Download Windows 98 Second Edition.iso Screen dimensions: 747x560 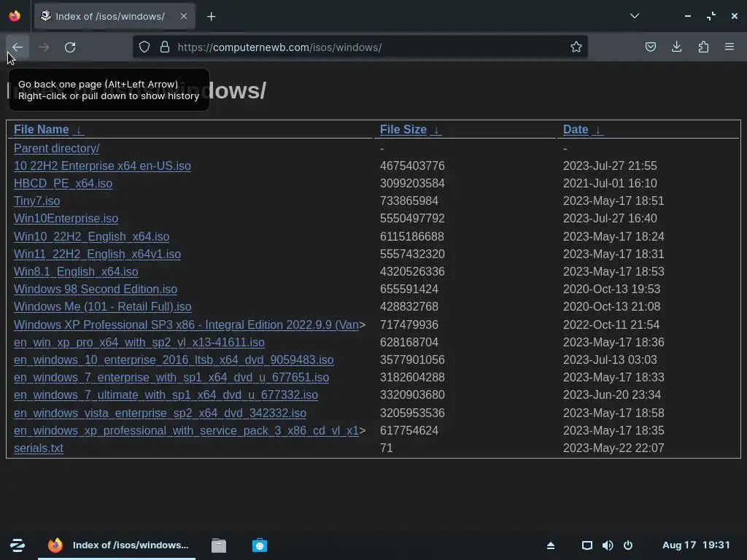[96, 289]
